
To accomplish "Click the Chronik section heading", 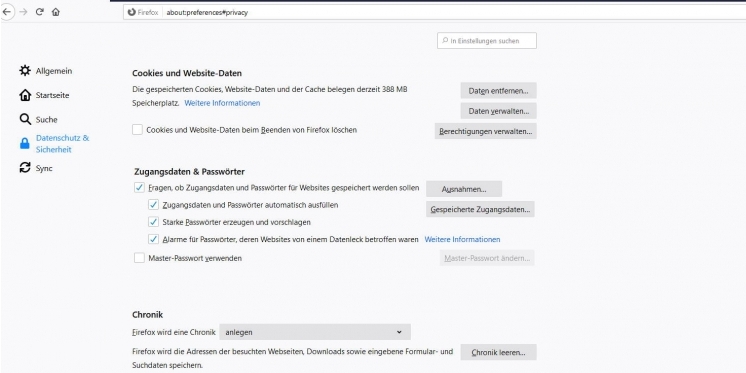I will 147,314.
